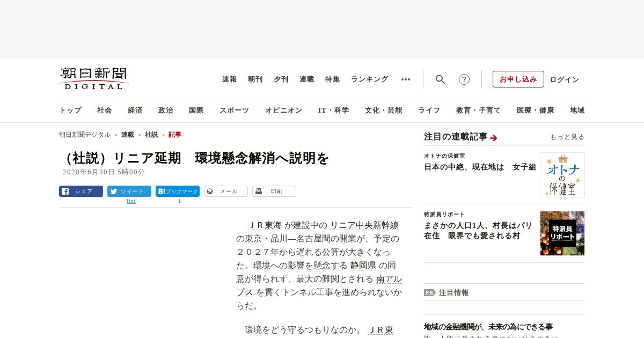Go to 医療・健康 section tab
Image resolution: width=644 pixels, height=338 pixels.
pyautogui.click(x=536, y=111)
